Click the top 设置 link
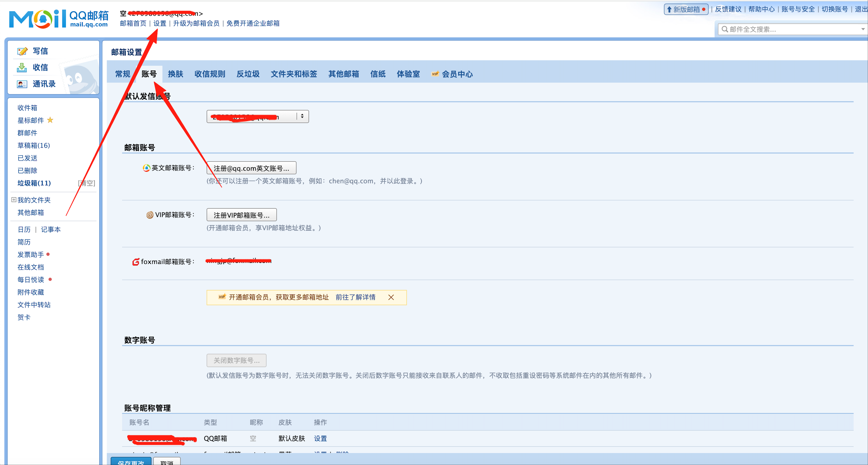868x465 pixels. 160,23
